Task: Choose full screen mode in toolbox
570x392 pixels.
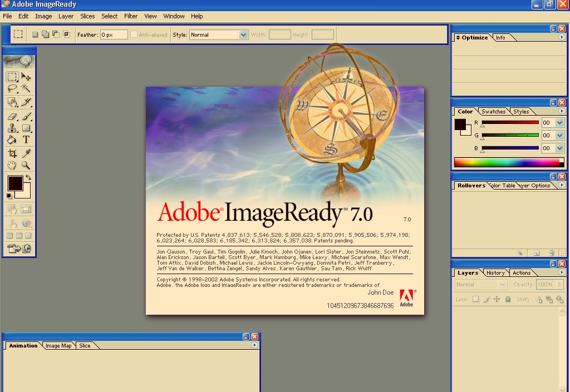Action: pyautogui.click(x=28, y=236)
